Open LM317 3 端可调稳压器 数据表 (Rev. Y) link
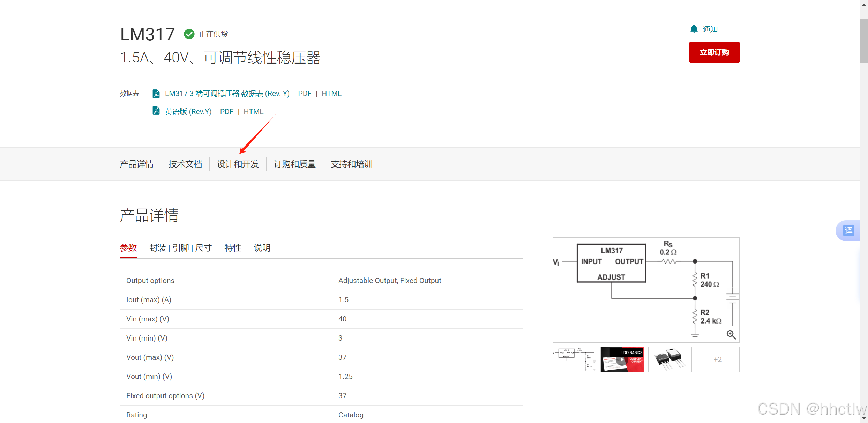The image size is (868, 423). [227, 94]
